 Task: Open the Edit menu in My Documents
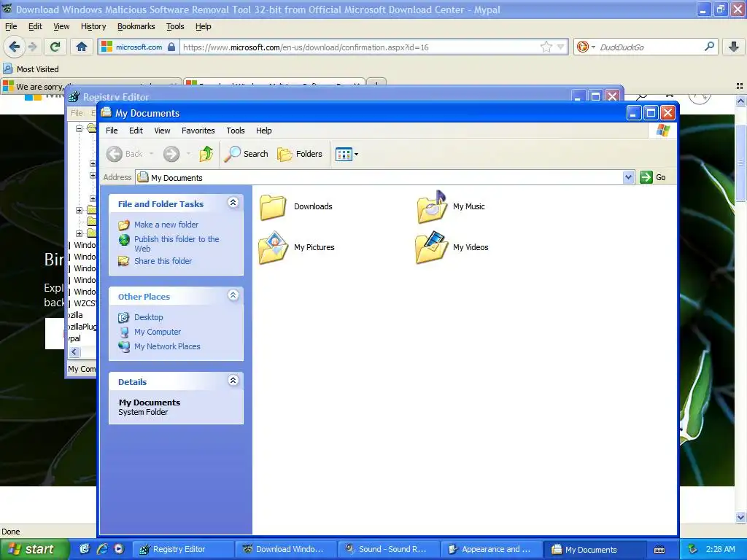136,131
